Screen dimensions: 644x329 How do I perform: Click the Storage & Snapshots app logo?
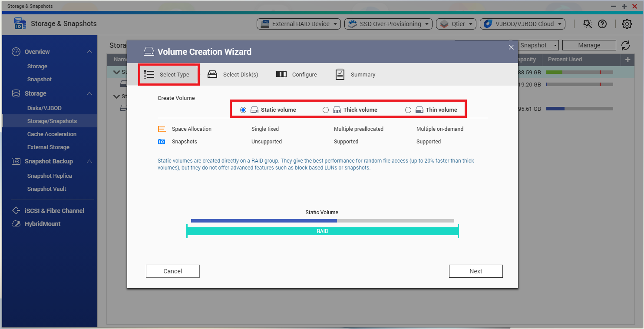pyautogui.click(x=20, y=23)
